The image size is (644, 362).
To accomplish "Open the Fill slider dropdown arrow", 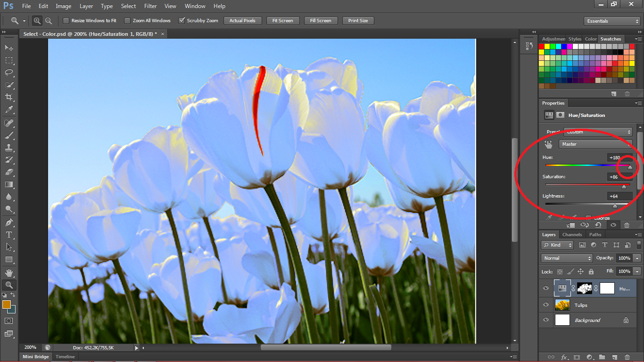I will pos(637,271).
